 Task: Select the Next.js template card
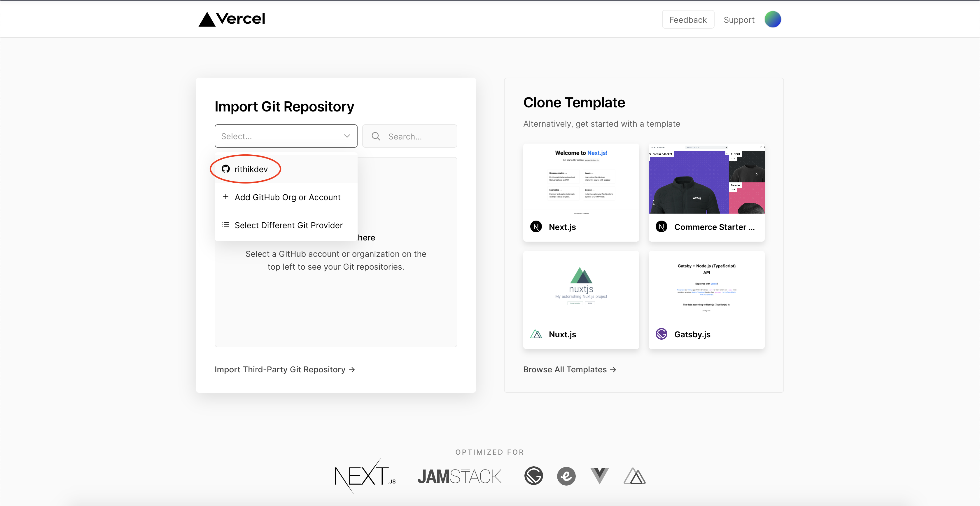[580, 192]
